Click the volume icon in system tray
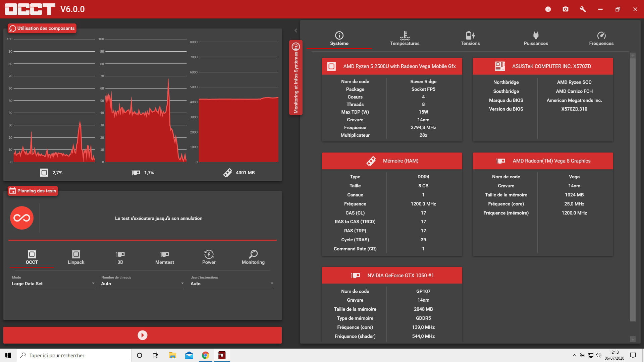The width and height of the screenshot is (644, 362). tap(598, 355)
